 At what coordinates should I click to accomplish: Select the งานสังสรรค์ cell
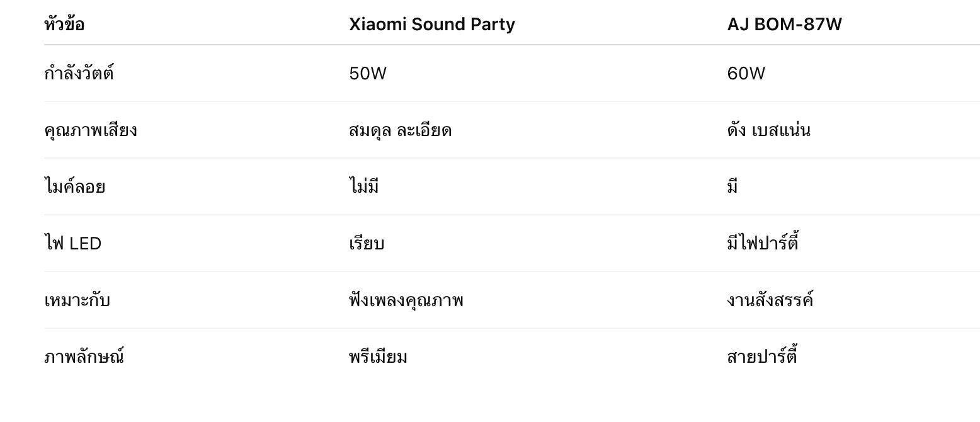coord(770,300)
